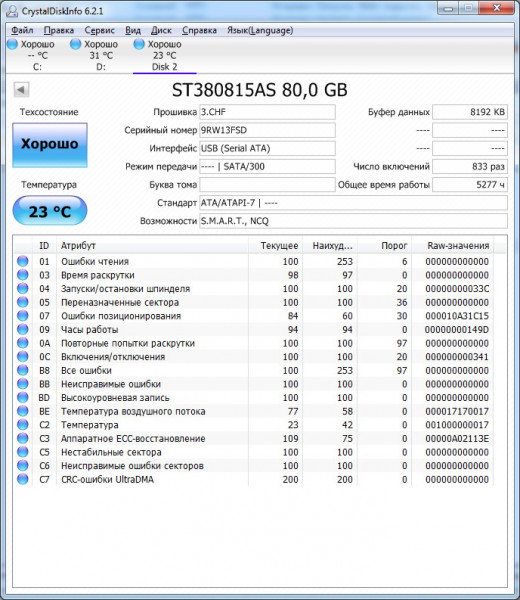Click the Серийный номер field
520x600 pixels.
pyautogui.click(x=267, y=130)
